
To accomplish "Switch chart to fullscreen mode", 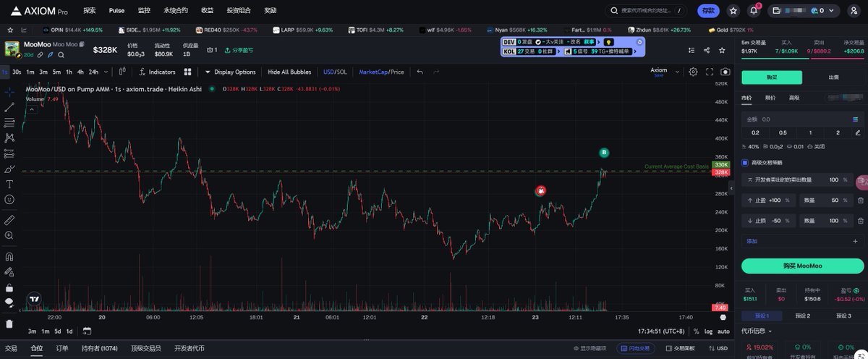I will point(709,72).
